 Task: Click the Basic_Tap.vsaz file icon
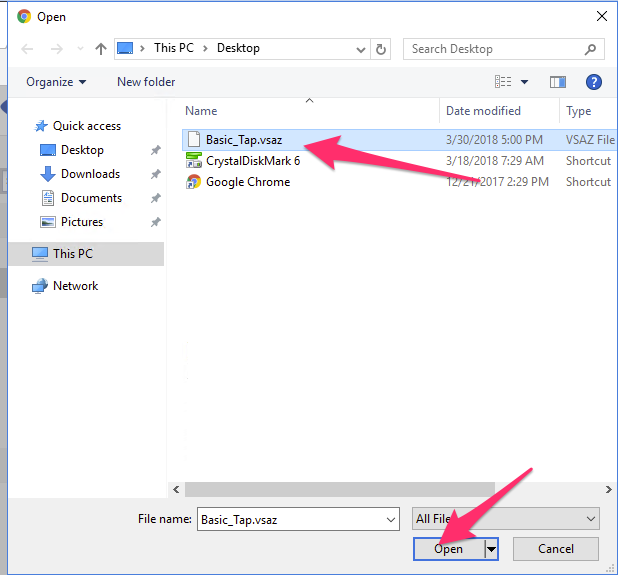click(194, 140)
